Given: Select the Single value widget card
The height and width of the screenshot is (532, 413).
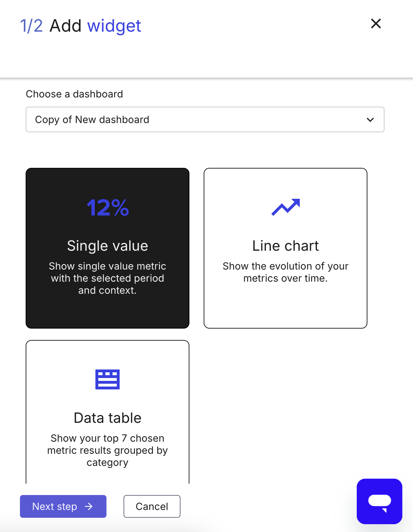Looking at the screenshot, I should point(108,248).
